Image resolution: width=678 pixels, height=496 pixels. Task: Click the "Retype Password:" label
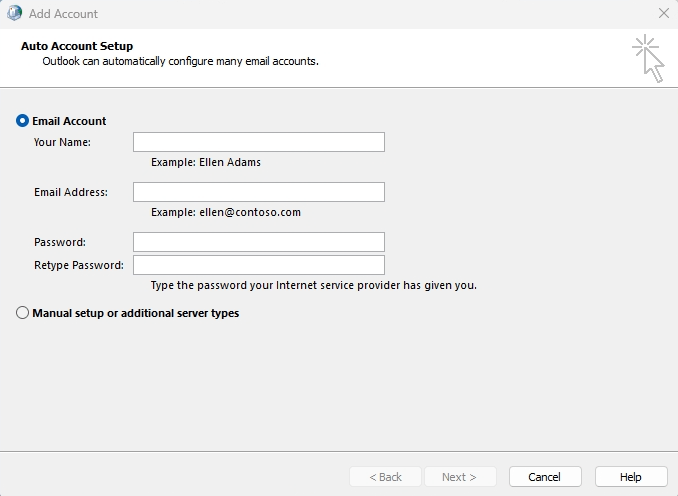(x=79, y=265)
